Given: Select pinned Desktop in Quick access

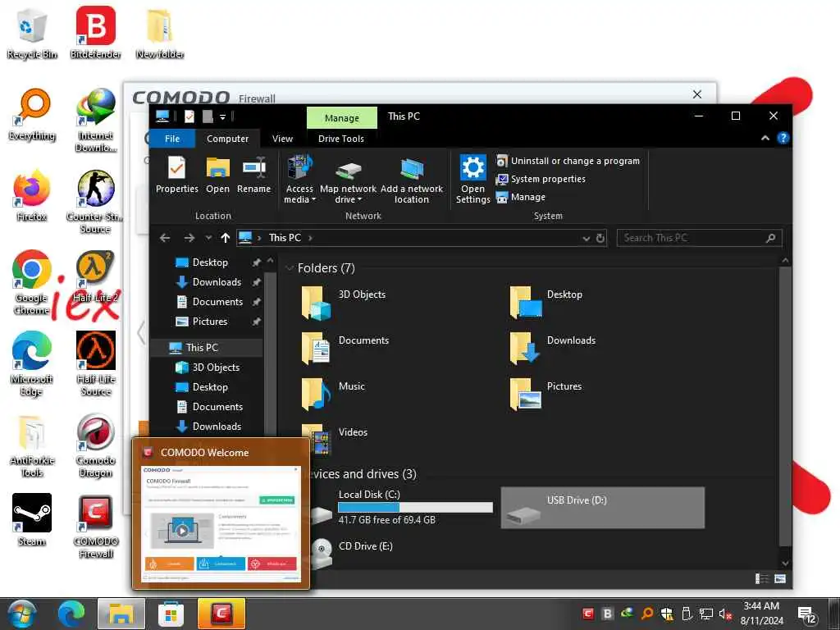Looking at the screenshot, I should click(x=210, y=262).
